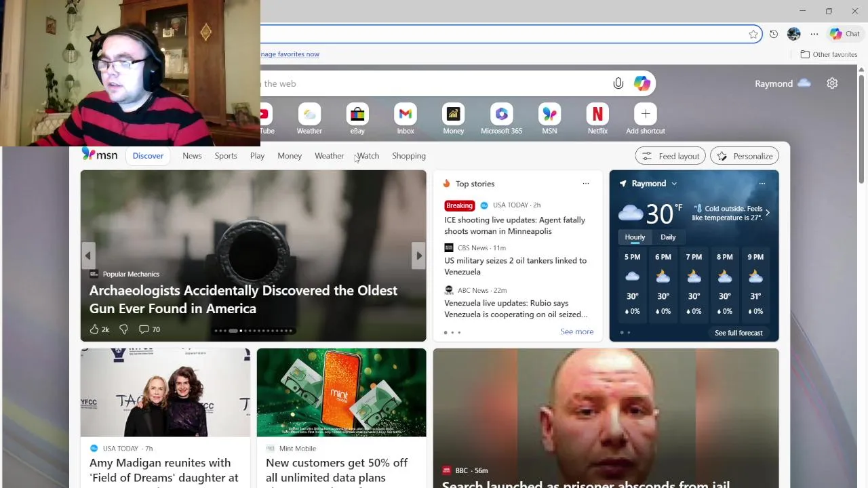
Task: Click the Personalize button
Action: pyautogui.click(x=745, y=156)
